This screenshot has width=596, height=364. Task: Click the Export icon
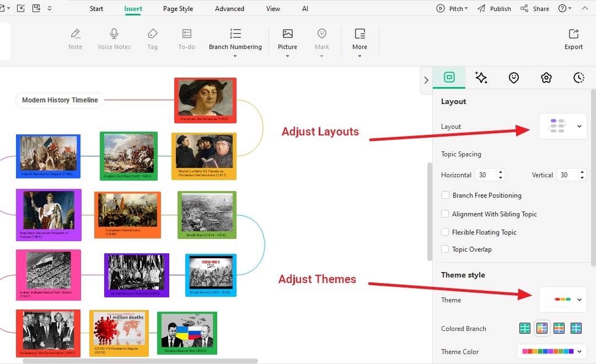click(x=573, y=34)
